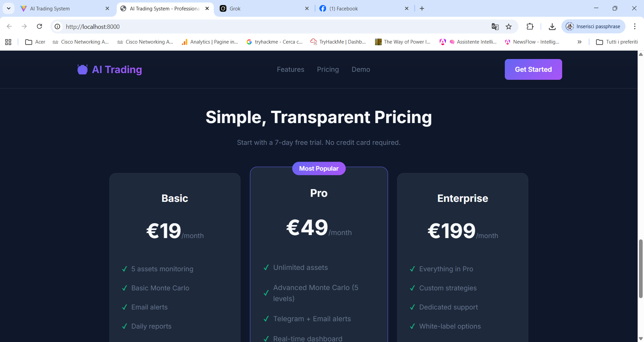This screenshot has width=644, height=342.
Task: Click the Most Popular badge on Pro plan
Action: (319, 168)
